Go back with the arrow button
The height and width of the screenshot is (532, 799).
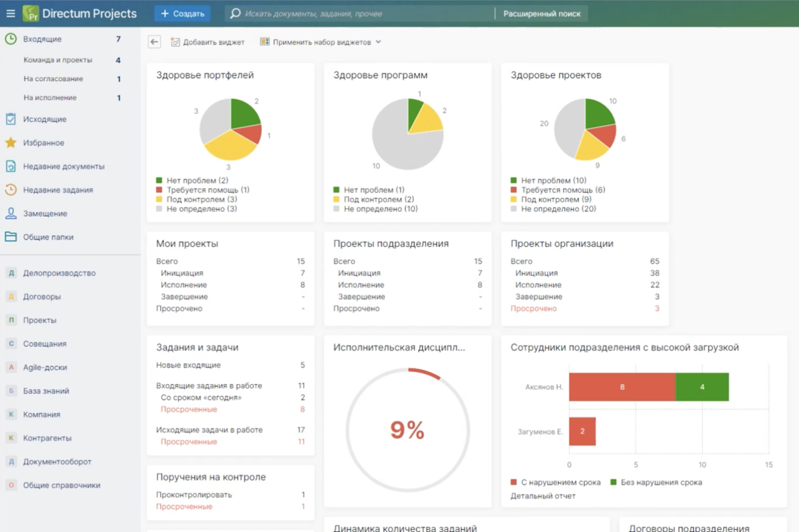tap(154, 42)
